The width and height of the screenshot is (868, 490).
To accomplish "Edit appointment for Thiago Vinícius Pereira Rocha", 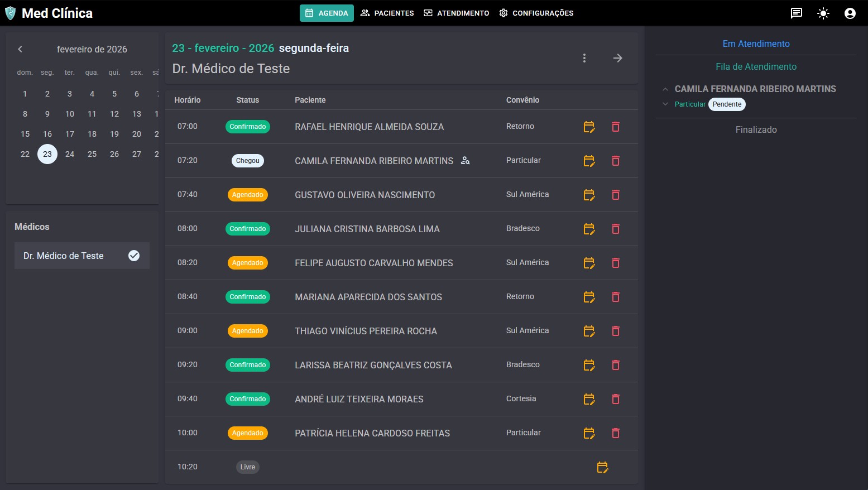I will [589, 331].
